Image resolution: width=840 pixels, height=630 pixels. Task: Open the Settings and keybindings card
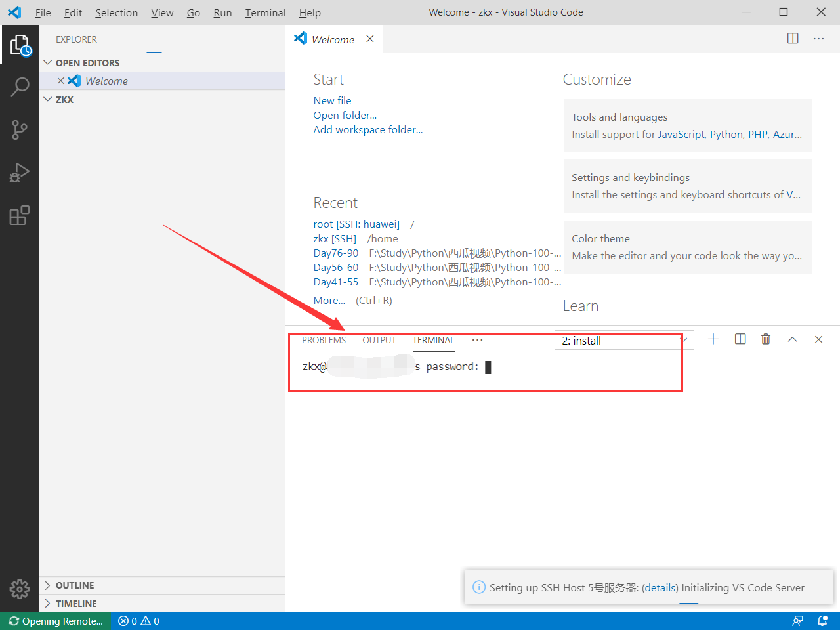688,186
